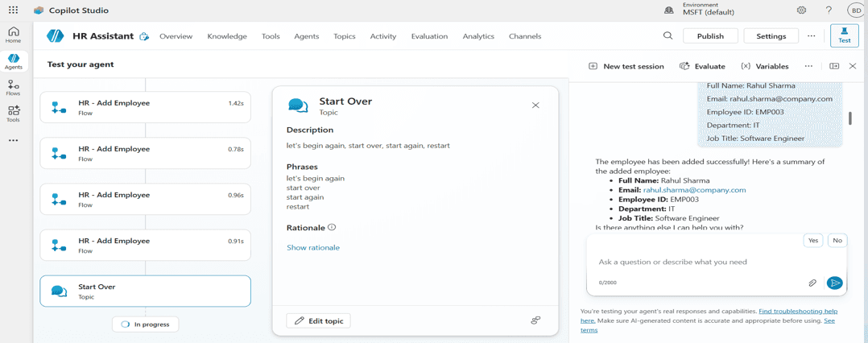
Task: Show more sidebar items ellipsis
Action: click(x=13, y=141)
